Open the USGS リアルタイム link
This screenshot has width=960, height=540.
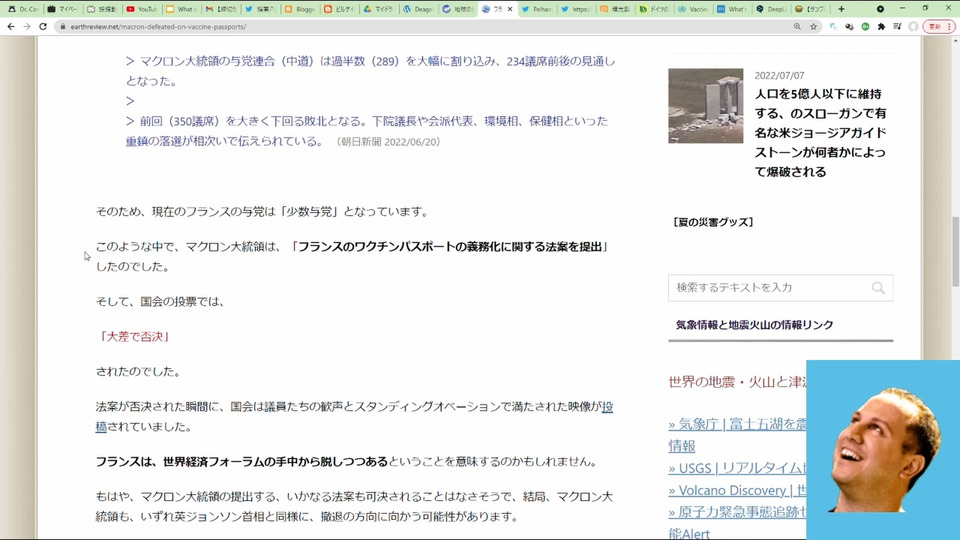(737, 468)
